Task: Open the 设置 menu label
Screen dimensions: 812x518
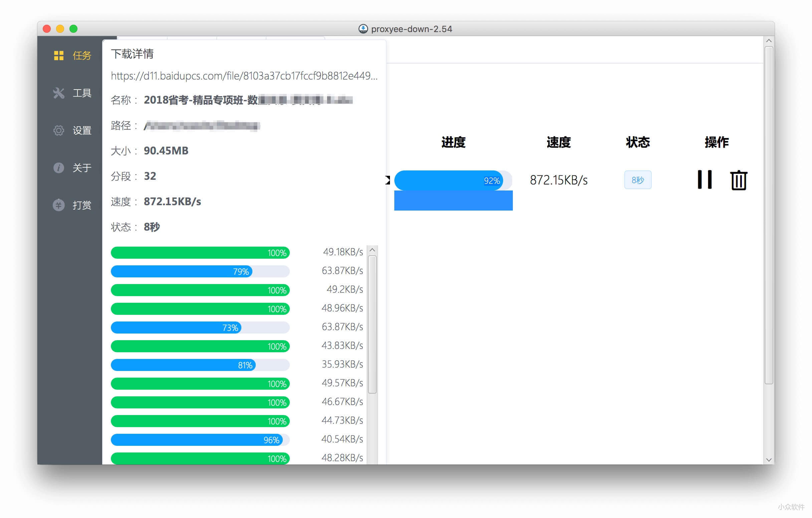Action: coord(82,130)
